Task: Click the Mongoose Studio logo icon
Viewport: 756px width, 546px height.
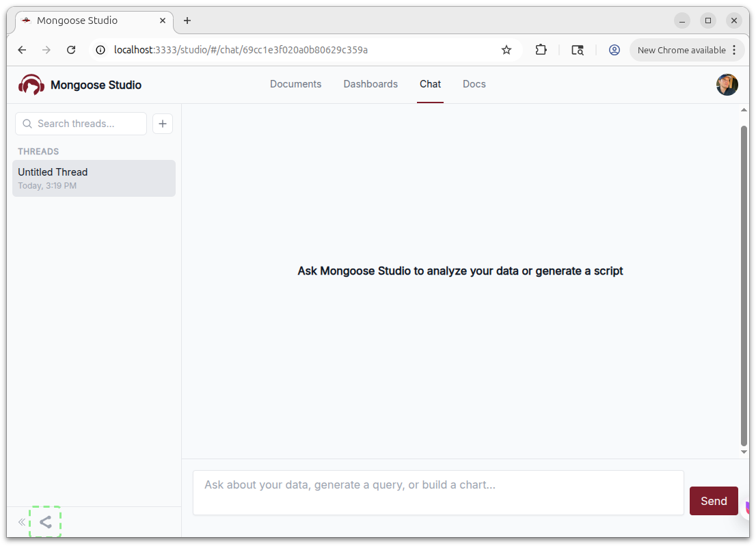Action: (31, 85)
